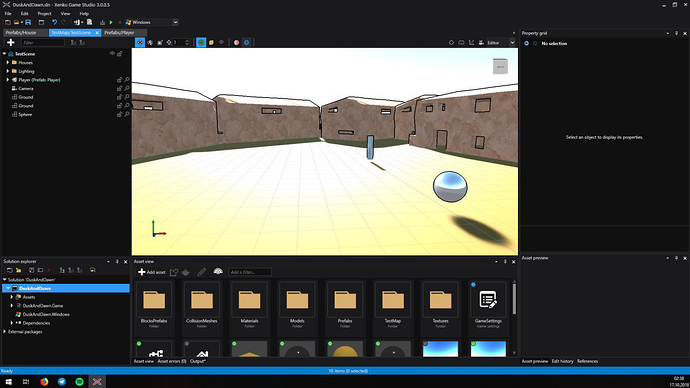The height and width of the screenshot is (388, 690).
Task: Click the Redo arrow icon
Action: (x=64, y=22)
